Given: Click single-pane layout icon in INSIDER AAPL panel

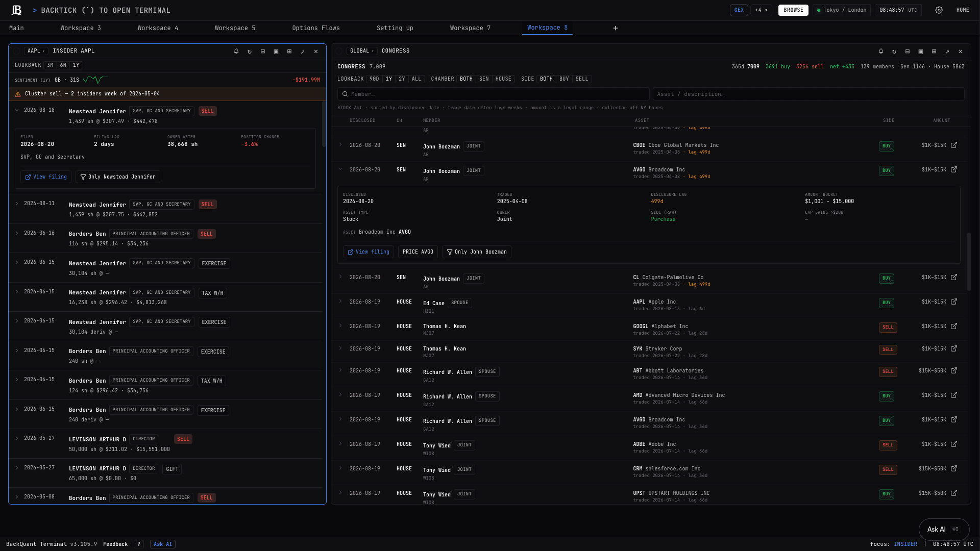Looking at the screenshot, I should point(276,51).
